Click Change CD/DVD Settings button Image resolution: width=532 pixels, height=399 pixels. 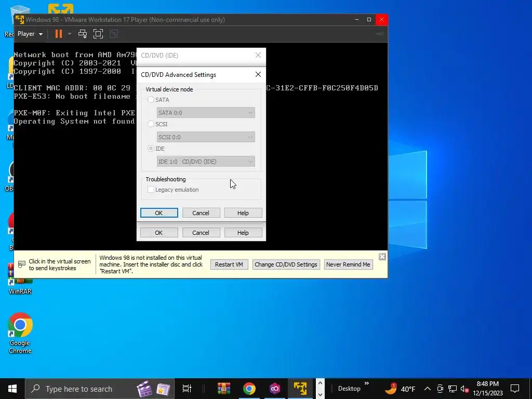coord(286,264)
